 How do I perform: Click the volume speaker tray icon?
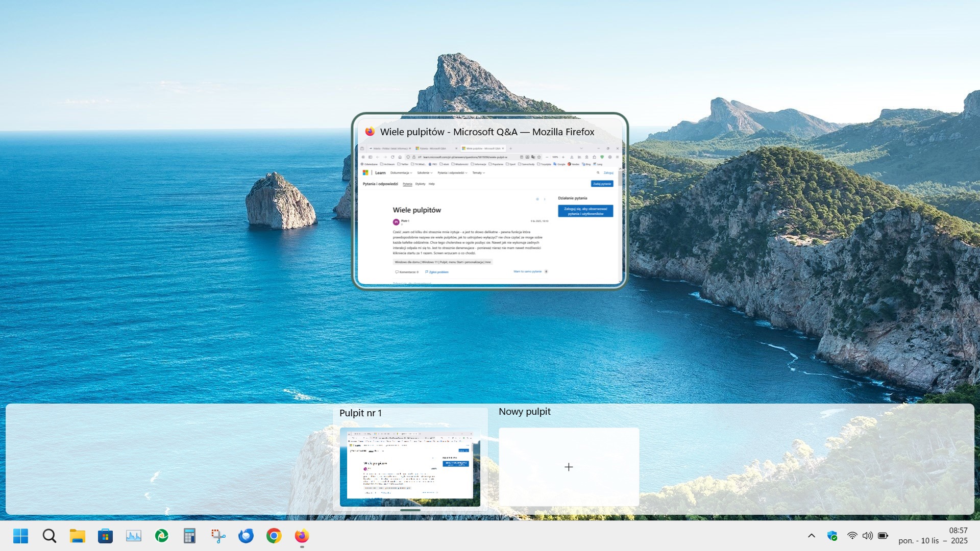[867, 536]
